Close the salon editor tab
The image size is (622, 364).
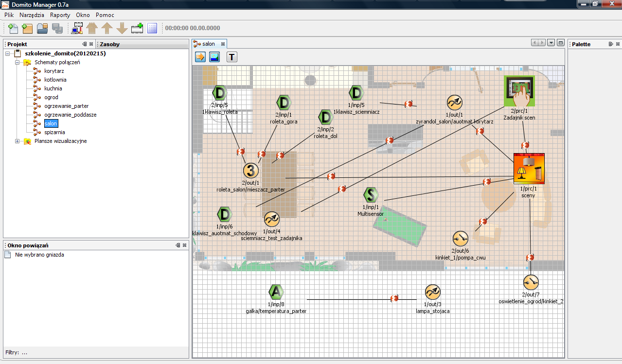tap(223, 44)
